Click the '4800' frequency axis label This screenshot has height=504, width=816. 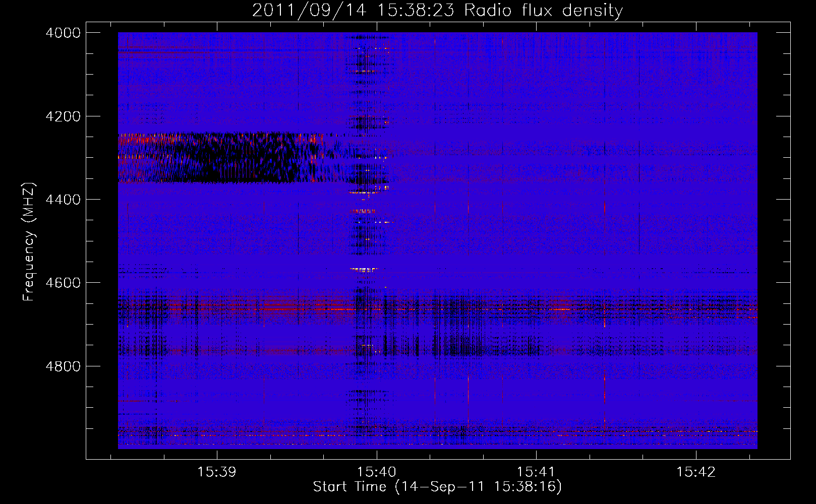tap(63, 366)
